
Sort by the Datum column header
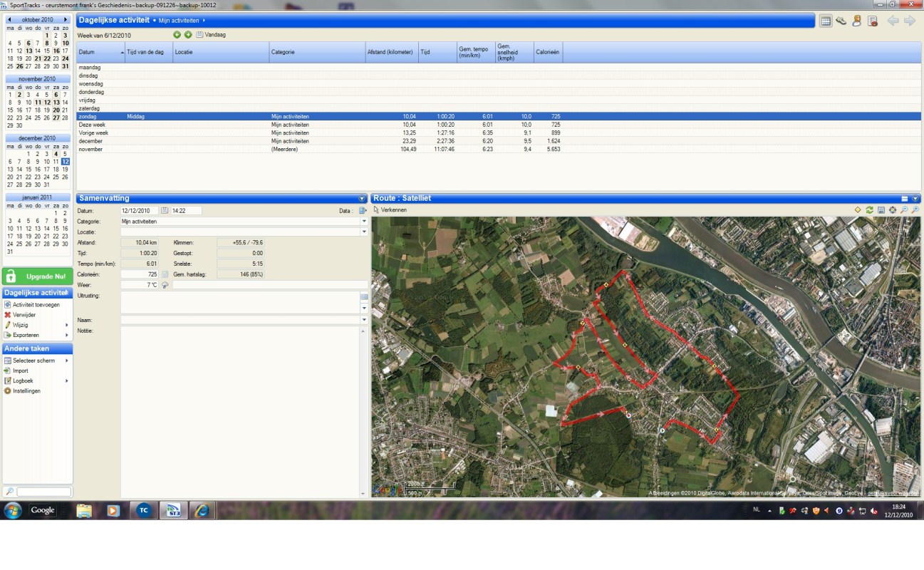pos(100,52)
